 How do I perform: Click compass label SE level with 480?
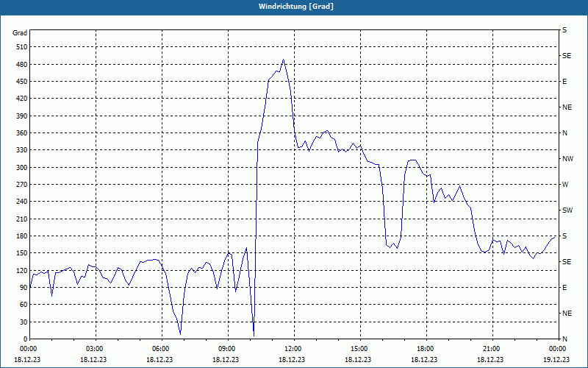[x=567, y=56]
